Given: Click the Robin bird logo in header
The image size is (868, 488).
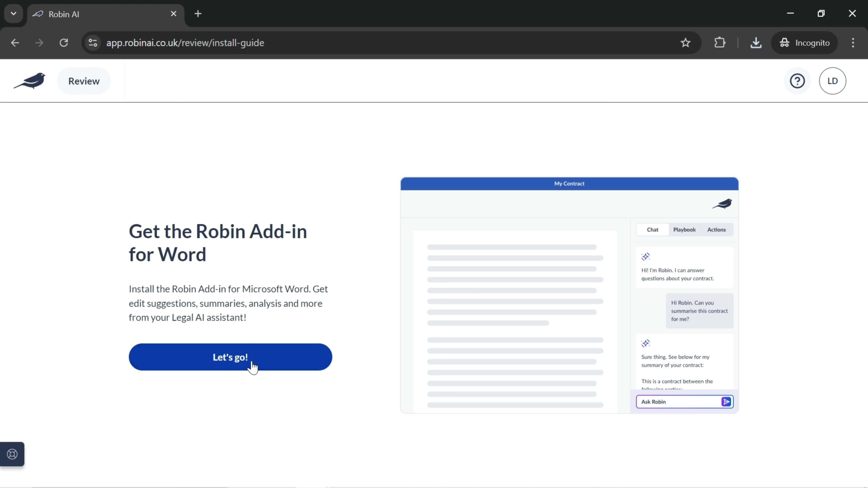Looking at the screenshot, I should pyautogui.click(x=30, y=81).
